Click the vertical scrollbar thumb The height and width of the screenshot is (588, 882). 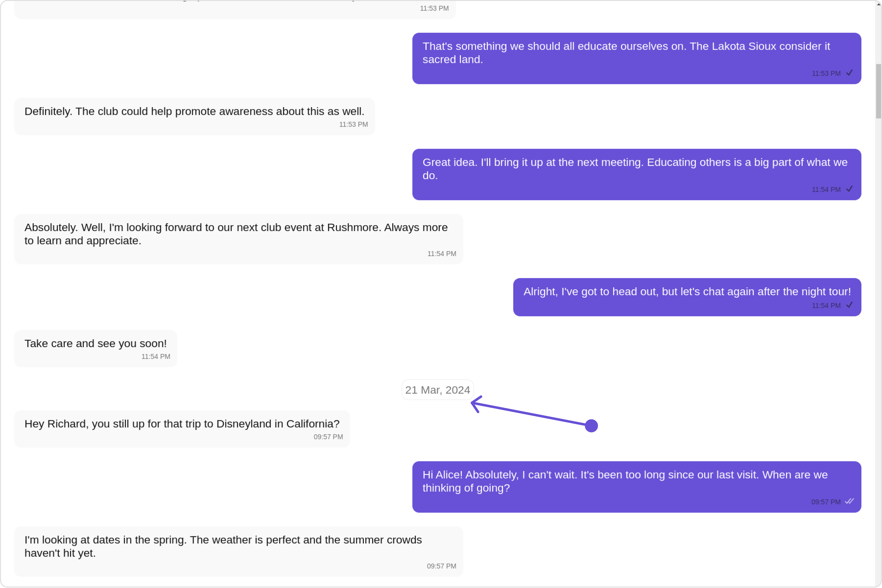(879, 91)
